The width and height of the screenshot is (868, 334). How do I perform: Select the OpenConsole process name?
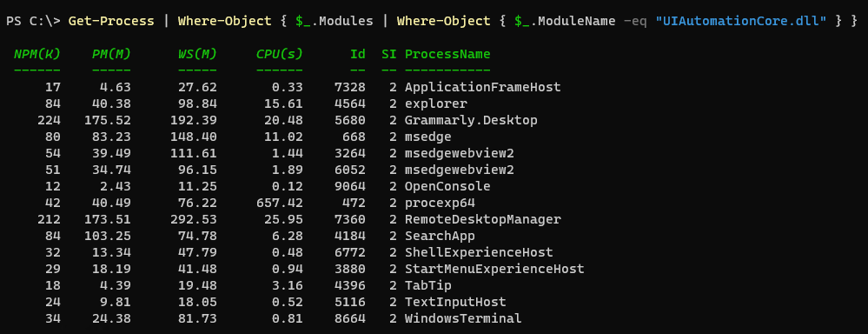tap(447, 186)
